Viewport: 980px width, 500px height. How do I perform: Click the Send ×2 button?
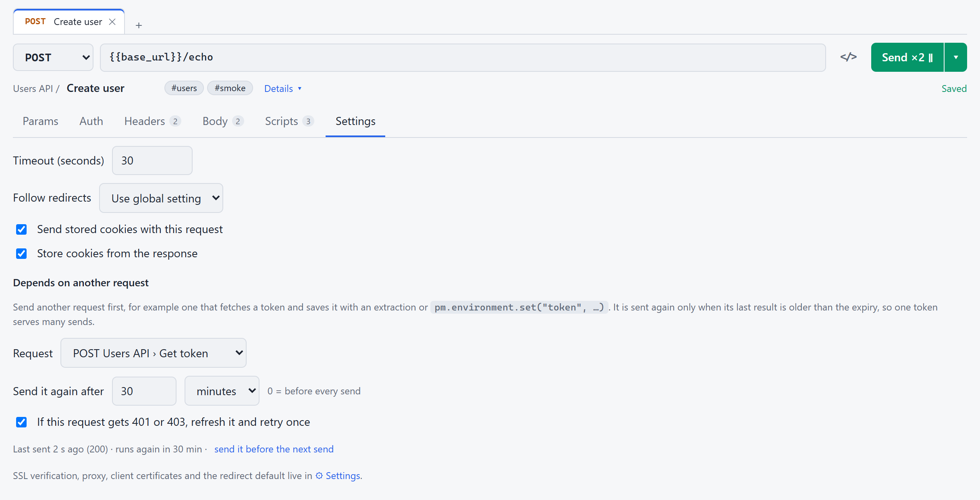pyautogui.click(x=907, y=57)
